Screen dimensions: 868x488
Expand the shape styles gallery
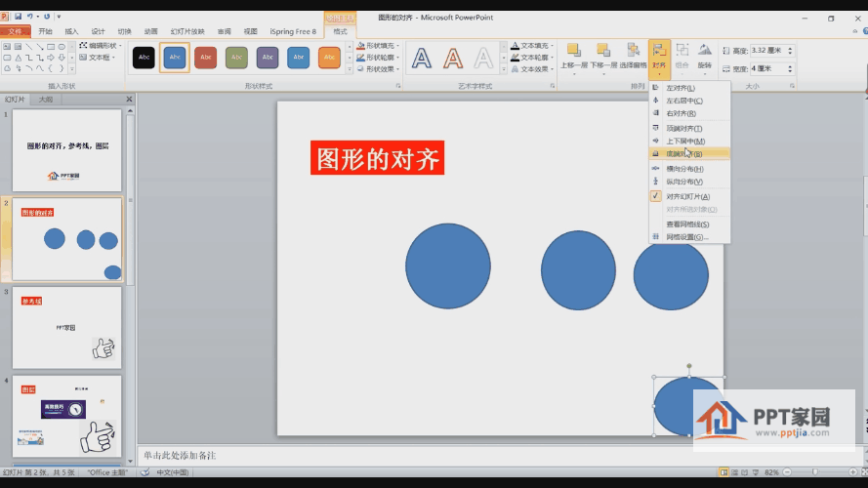point(350,69)
